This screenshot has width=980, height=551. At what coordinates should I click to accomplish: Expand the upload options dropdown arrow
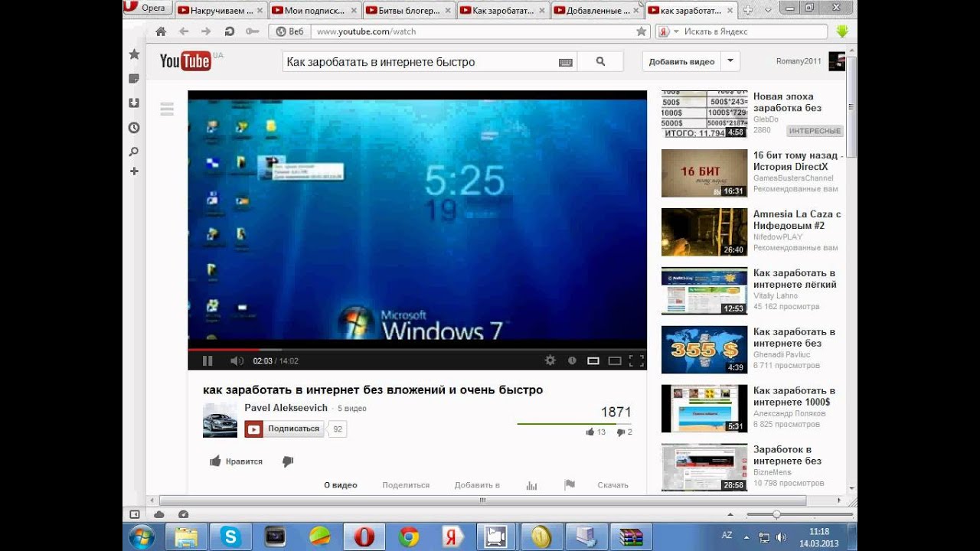coord(730,62)
